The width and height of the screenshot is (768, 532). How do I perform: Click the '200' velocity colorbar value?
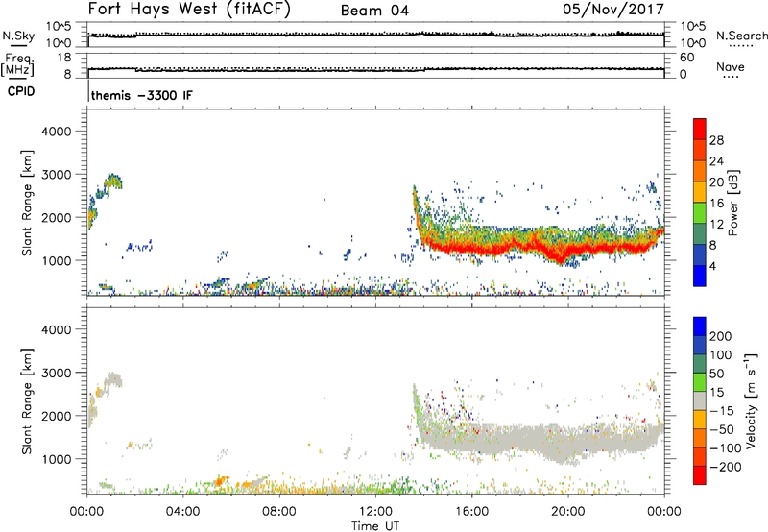(721, 336)
